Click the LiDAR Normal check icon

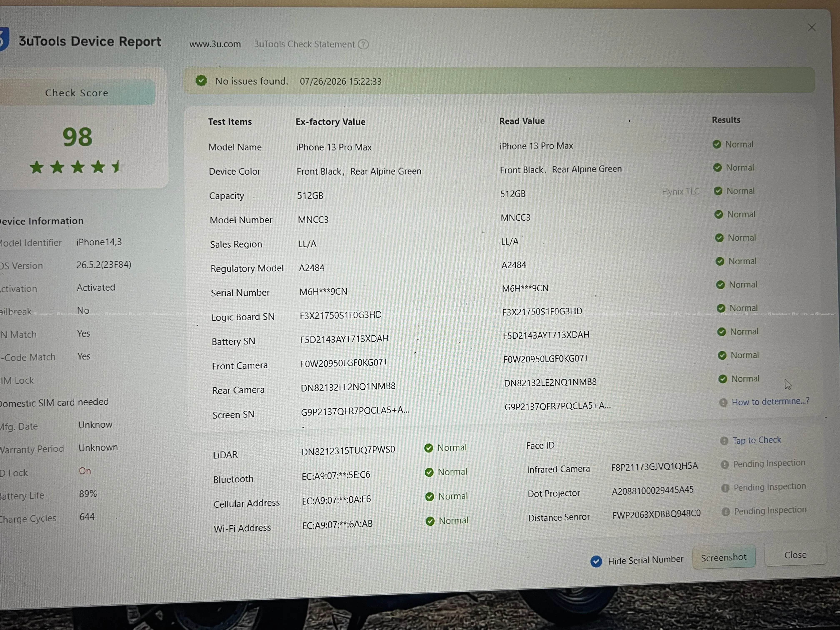point(428,448)
